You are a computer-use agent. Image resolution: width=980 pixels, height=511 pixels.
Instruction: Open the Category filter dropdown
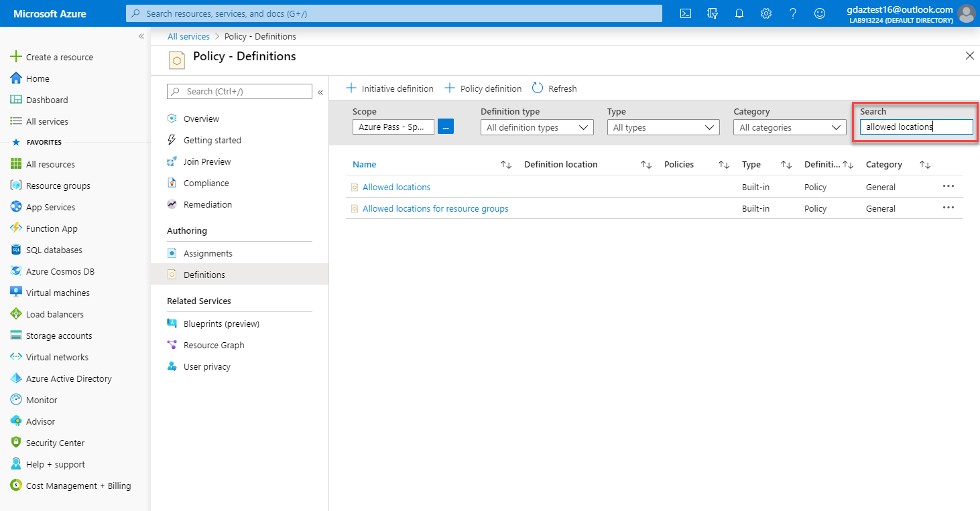pos(790,127)
